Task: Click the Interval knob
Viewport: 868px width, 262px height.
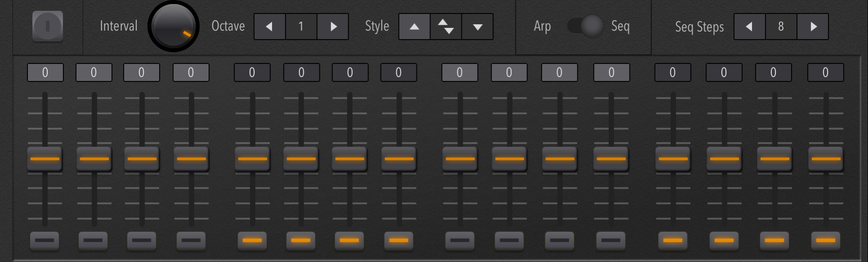Action: [x=174, y=26]
